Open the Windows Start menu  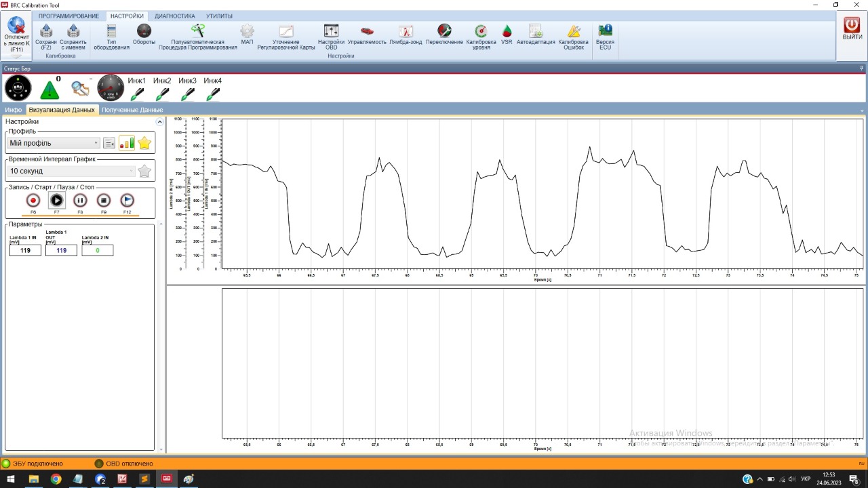coord(10,479)
